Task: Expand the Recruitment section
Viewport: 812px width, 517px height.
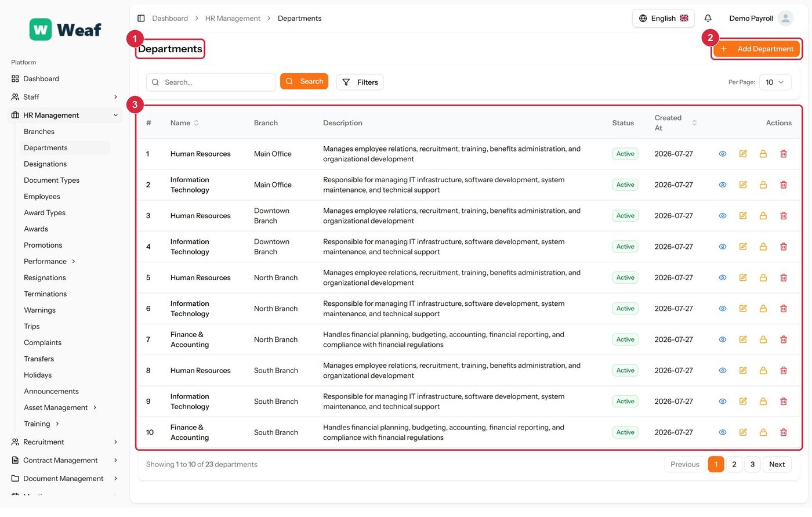Action: click(64, 442)
